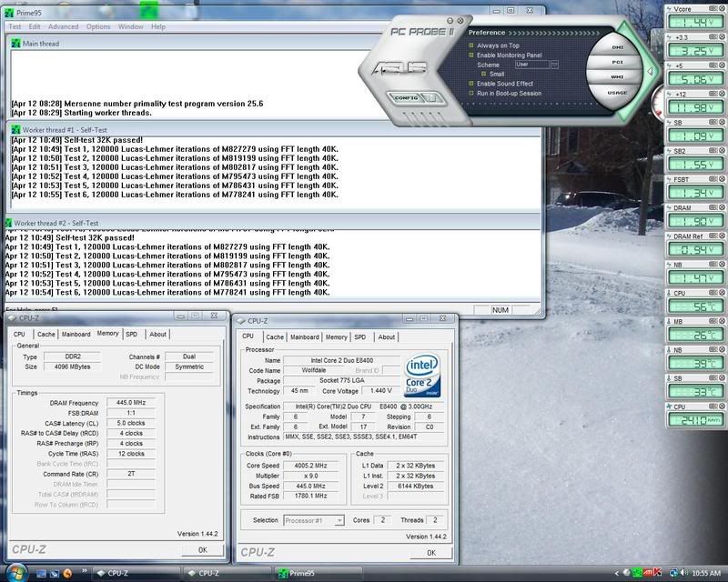Open Mainboard tab in processor CPU-Z window
Screen dimensions: 728x582
(x=305, y=337)
